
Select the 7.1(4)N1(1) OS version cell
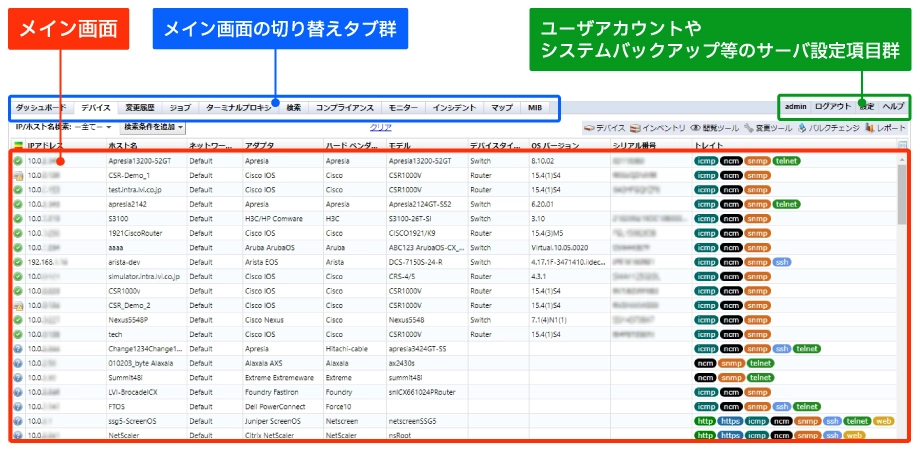569,320
